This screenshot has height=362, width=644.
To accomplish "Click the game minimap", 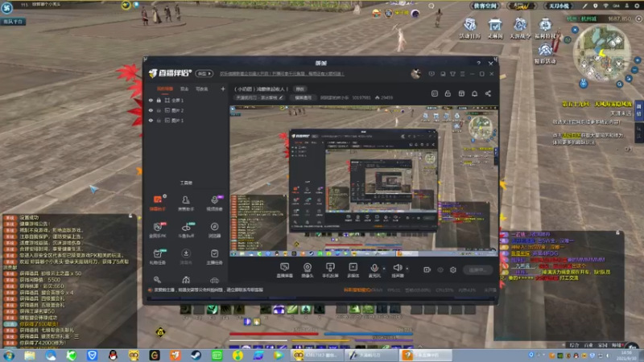I will coord(601,53).
